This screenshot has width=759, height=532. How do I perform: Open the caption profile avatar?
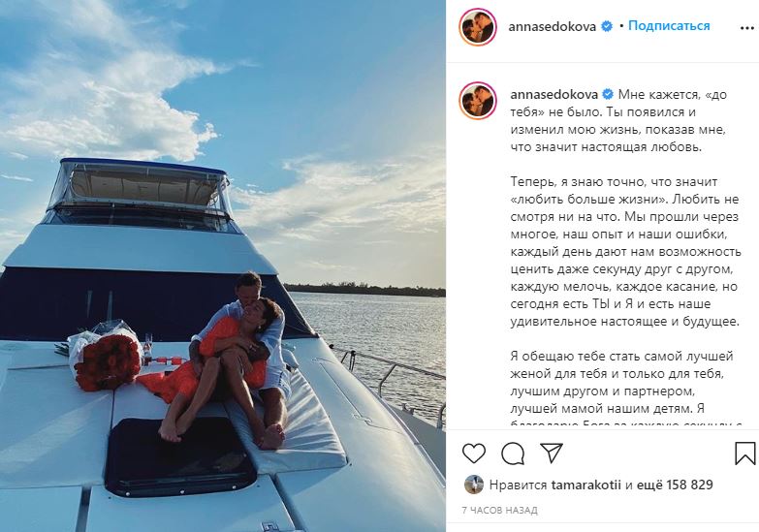[x=478, y=101]
